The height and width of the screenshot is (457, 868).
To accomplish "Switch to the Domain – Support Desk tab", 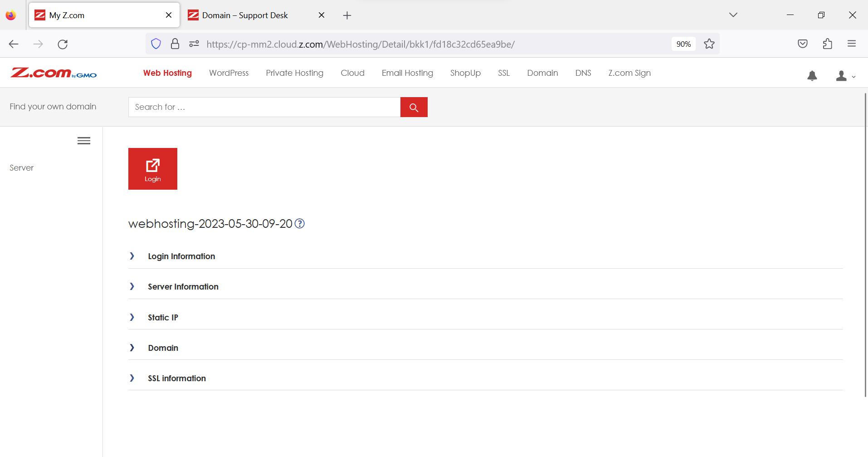I will (x=245, y=15).
